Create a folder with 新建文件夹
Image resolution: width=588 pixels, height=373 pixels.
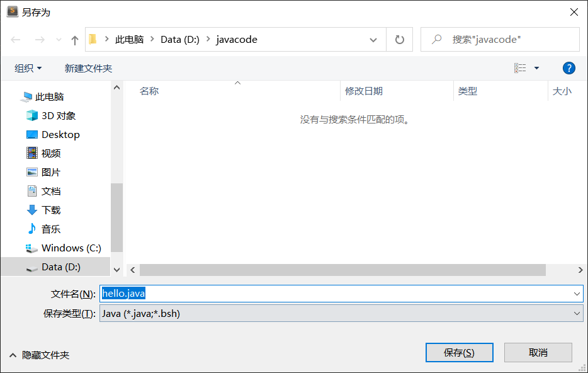[x=89, y=68]
